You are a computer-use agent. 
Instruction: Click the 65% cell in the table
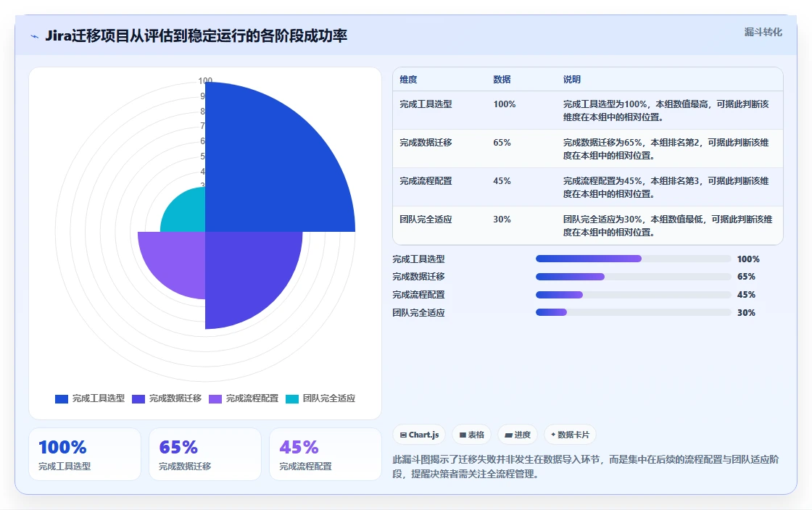pyautogui.click(x=502, y=142)
